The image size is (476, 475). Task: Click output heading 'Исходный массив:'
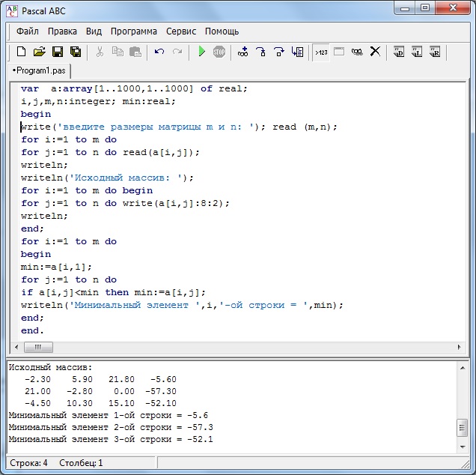[50, 367]
